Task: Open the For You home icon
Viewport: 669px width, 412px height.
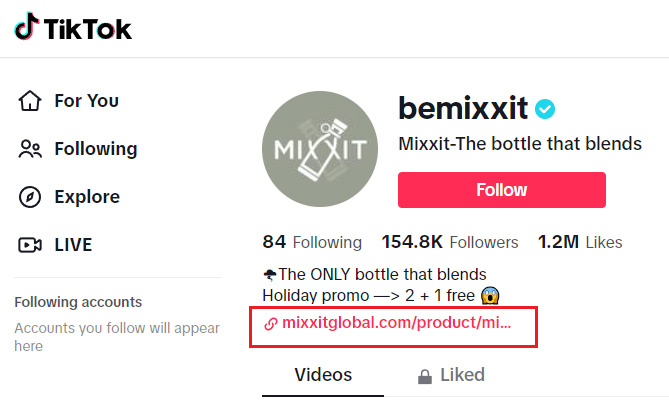Action: pyautogui.click(x=30, y=101)
